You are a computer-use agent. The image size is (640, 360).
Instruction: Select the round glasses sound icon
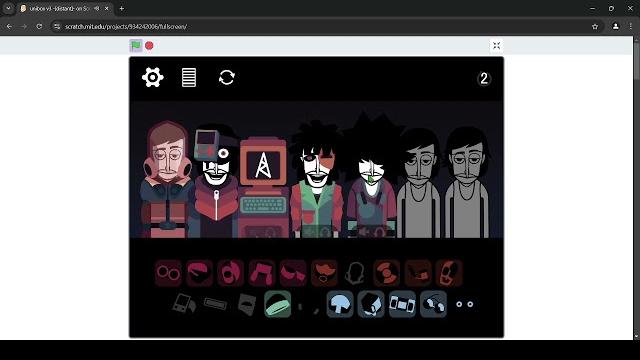click(168, 273)
